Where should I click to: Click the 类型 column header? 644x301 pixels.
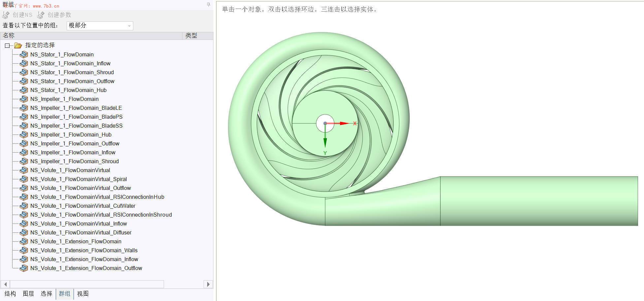click(x=192, y=35)
